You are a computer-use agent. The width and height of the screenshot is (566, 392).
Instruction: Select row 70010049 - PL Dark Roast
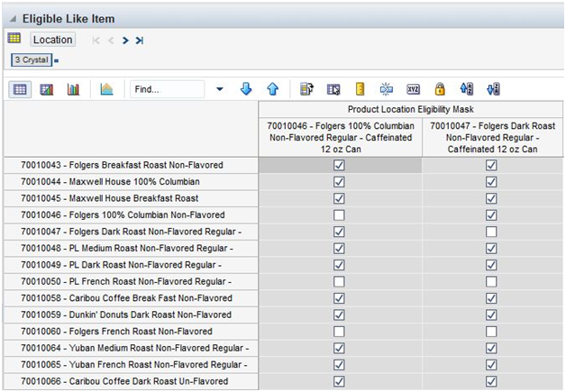(131, 265)
